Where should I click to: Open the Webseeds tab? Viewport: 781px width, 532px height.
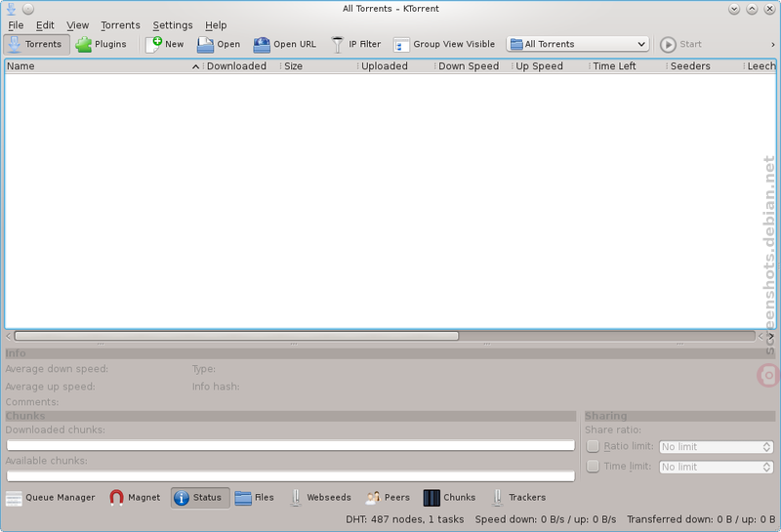click(x=321, y=498)
